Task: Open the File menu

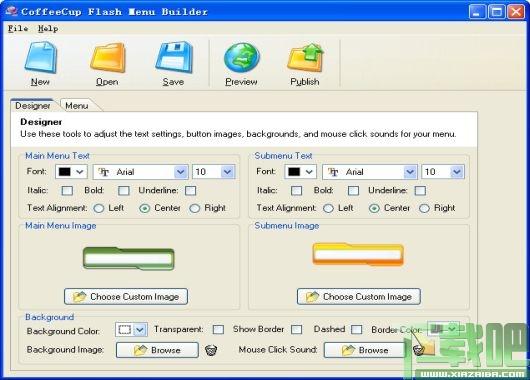Action: click(x=18, y=29)
